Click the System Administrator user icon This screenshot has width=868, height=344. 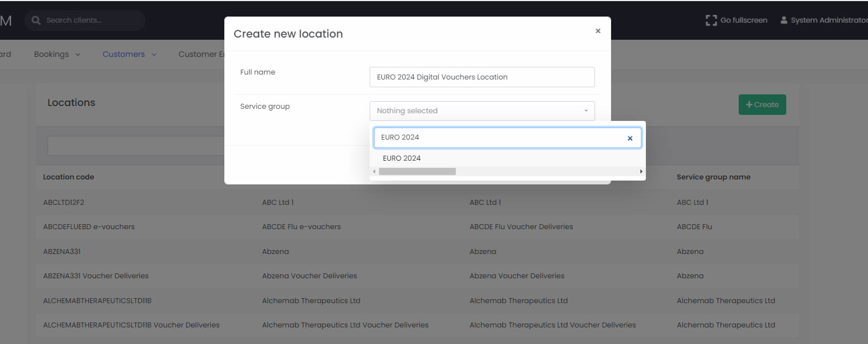tap(783, 20)
